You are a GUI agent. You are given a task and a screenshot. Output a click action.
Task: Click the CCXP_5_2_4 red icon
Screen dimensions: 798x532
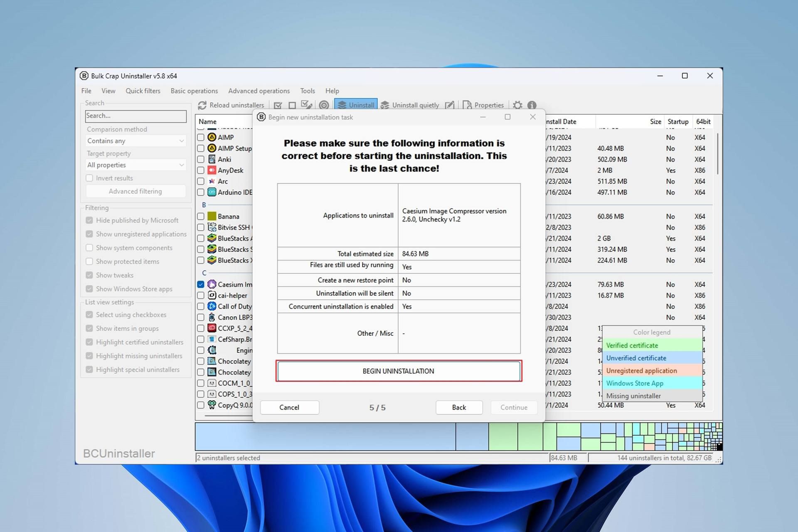tap(212, 328)
